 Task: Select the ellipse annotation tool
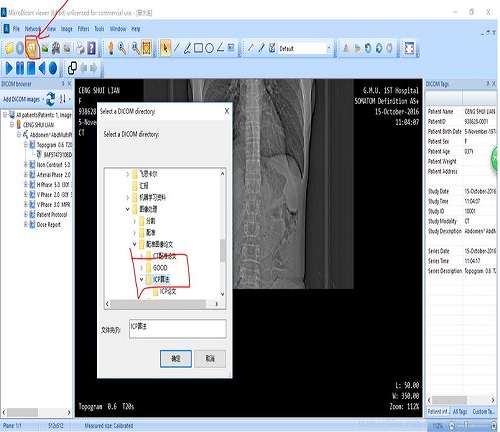pyautogui.click(x=209, y=49)
